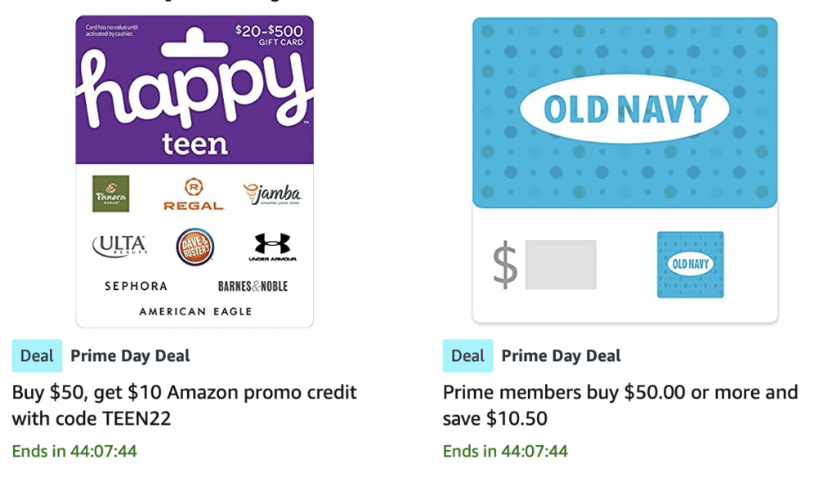Click the Old Navy deal countdown timer

pyautogui.click(x=505, y=451)
